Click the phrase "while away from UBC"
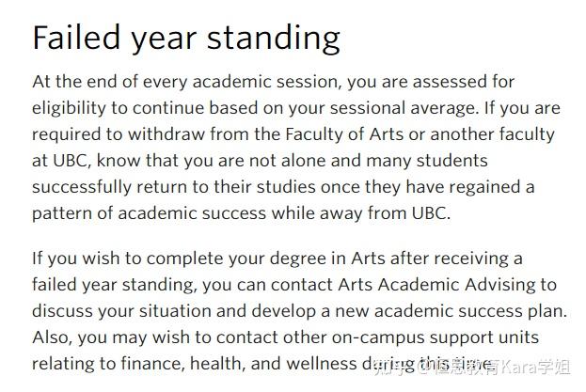The image size is (586, 392). 361,212
